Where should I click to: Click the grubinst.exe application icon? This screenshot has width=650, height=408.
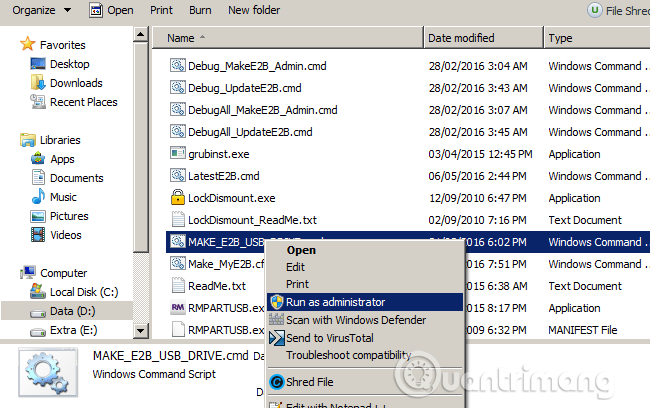tap(177, 153)
